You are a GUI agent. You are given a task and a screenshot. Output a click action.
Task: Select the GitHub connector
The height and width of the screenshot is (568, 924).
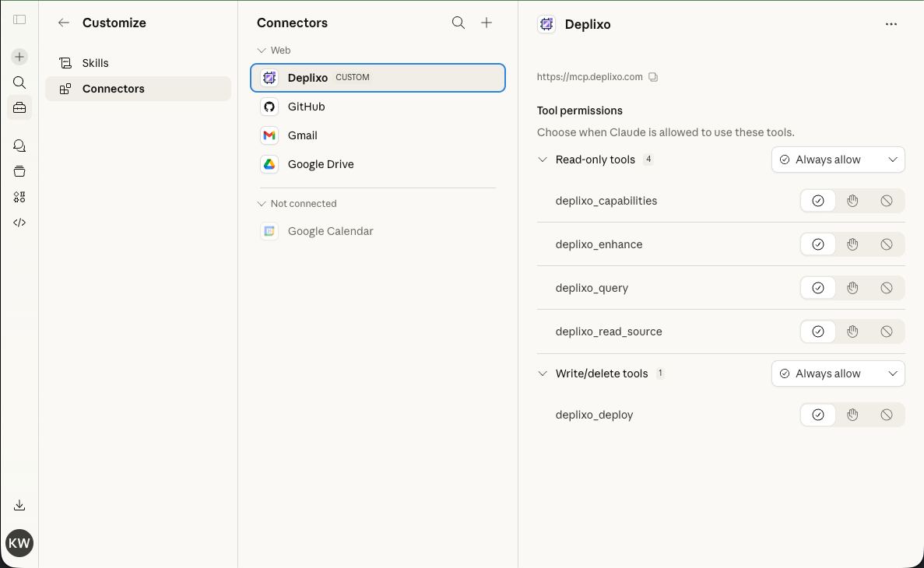click(378, 107)
